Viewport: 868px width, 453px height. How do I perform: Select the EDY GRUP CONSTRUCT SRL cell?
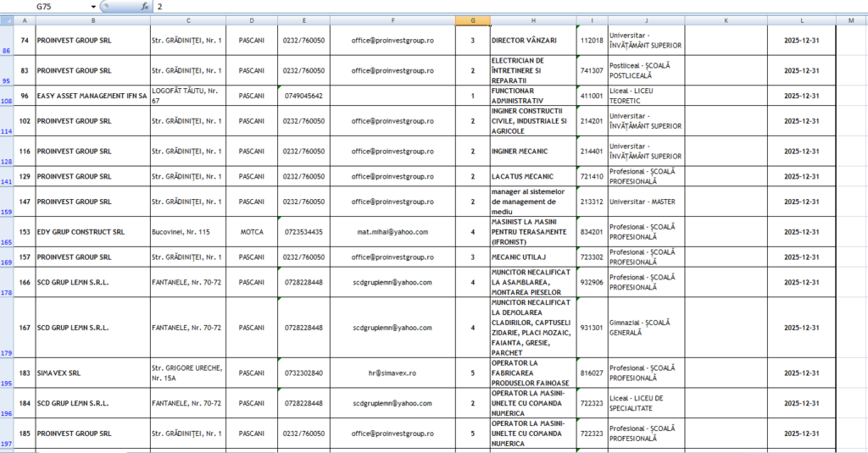[92, 231]
